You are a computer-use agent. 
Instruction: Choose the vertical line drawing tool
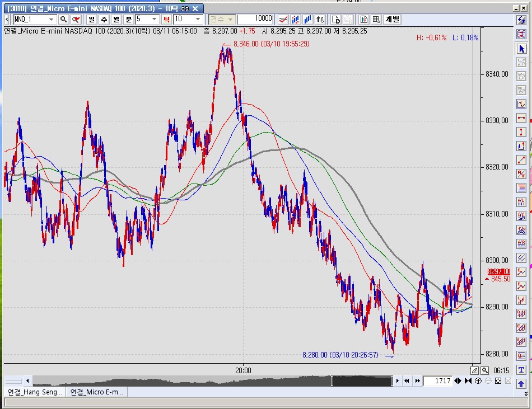[x=521, y=132]
